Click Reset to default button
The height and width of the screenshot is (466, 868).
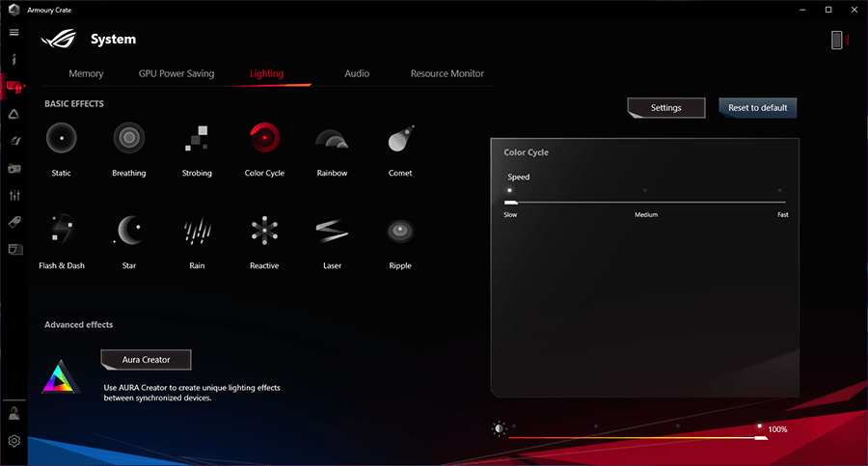coord(758,107)
